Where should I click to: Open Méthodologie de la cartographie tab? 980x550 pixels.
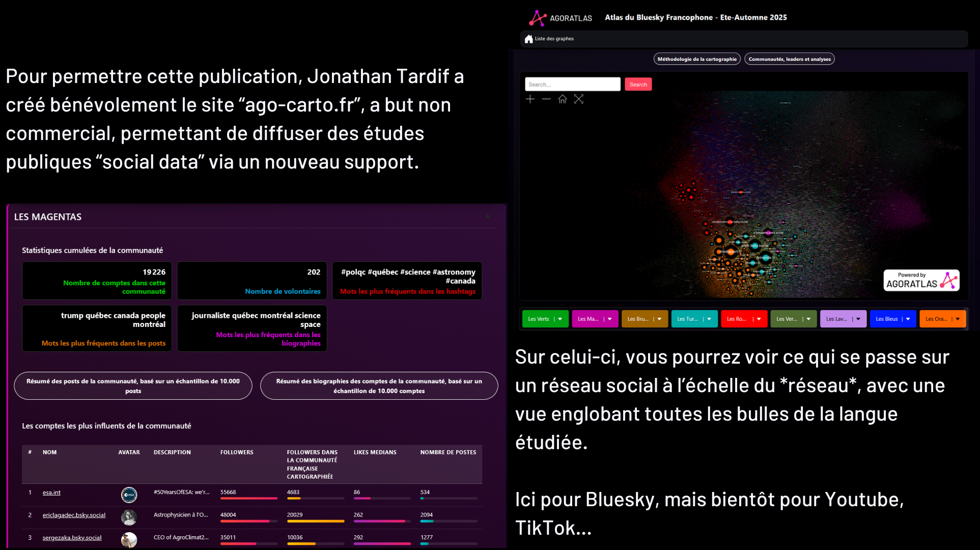tap(696, 59)
